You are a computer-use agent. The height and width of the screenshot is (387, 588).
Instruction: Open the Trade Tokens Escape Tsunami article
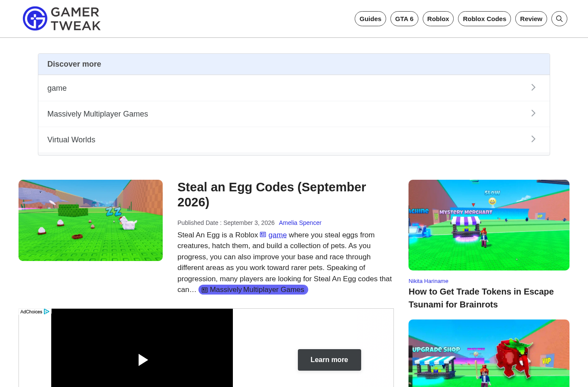481,298
